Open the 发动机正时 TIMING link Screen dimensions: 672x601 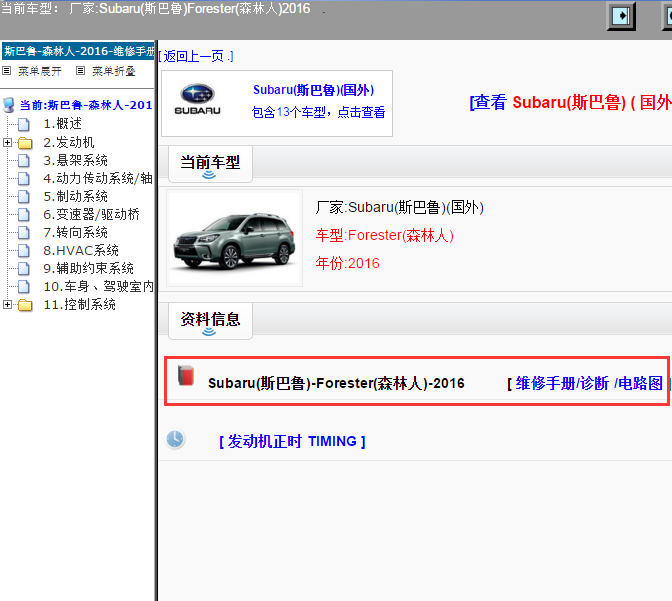tap(292, 441)
